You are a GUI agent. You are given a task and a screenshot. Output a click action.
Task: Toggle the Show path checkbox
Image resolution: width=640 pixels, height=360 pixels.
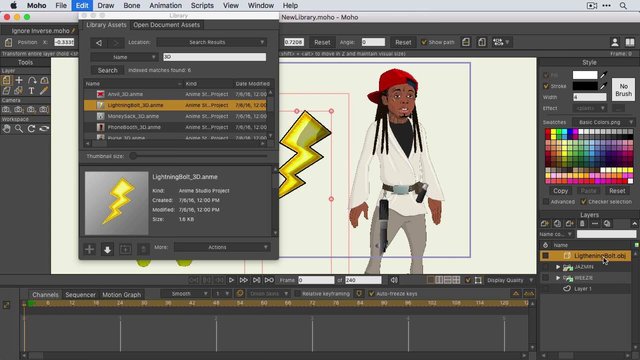pos(424,42)
